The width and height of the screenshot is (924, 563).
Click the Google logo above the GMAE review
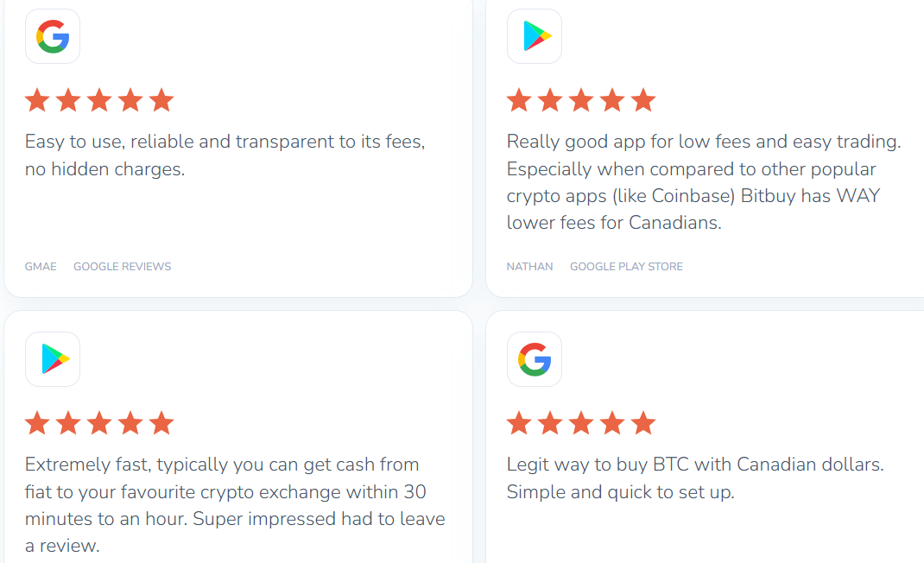(x=53, y=37)
